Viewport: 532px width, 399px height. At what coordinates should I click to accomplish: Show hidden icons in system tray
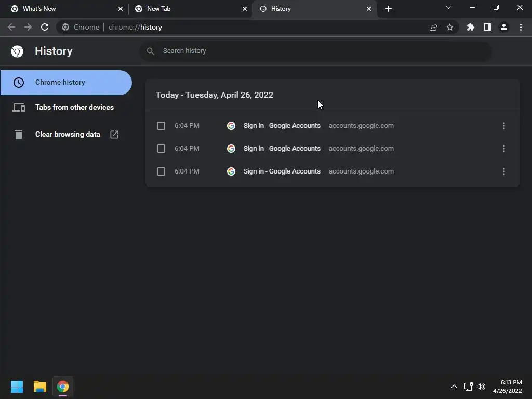point(454,387)
